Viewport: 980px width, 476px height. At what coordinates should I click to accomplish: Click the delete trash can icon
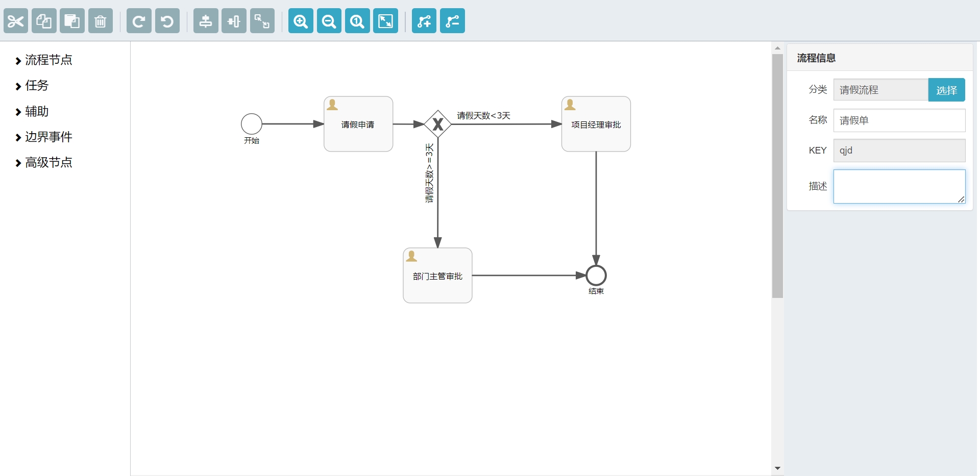pos(101,21)
